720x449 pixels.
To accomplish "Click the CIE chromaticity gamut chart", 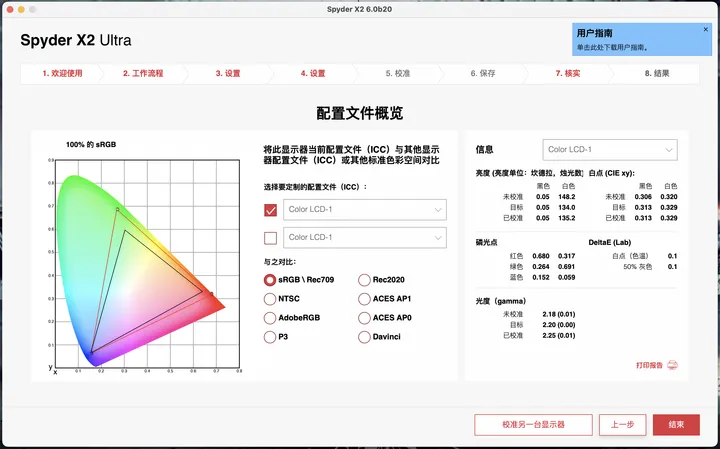I will pyautogui.click(x=147, y=264).
